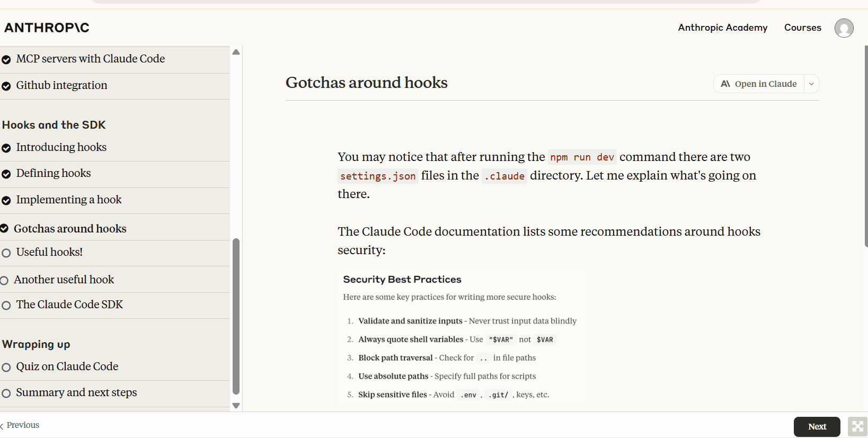Click the Next button
The image size is (868, 438).
(x=817, y=427)
